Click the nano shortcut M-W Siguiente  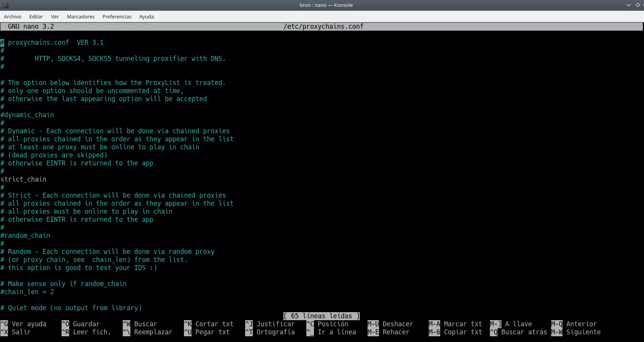pyautogui.click(x=576, y=332)
